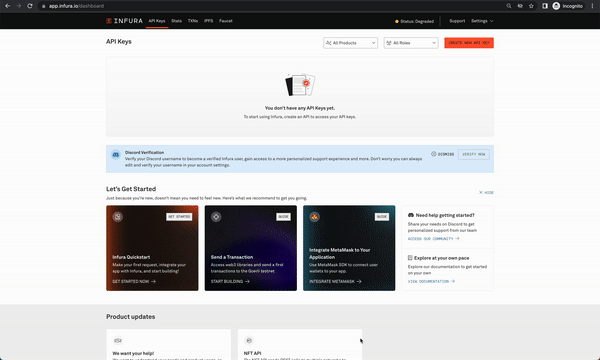
Task: Bookmark this page with star icon
Action: pos(531,6)
